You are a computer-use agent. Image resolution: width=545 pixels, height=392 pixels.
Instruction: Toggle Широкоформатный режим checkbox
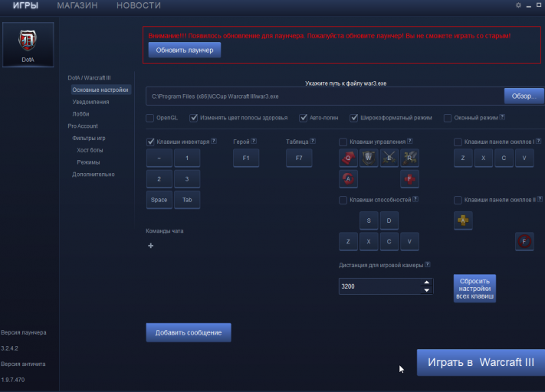pyautogui.click(x=354, y=118)
